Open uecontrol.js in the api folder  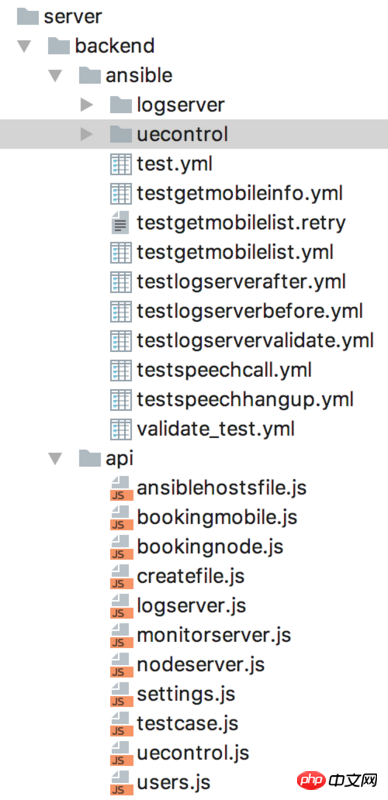[x=193, y=753]
